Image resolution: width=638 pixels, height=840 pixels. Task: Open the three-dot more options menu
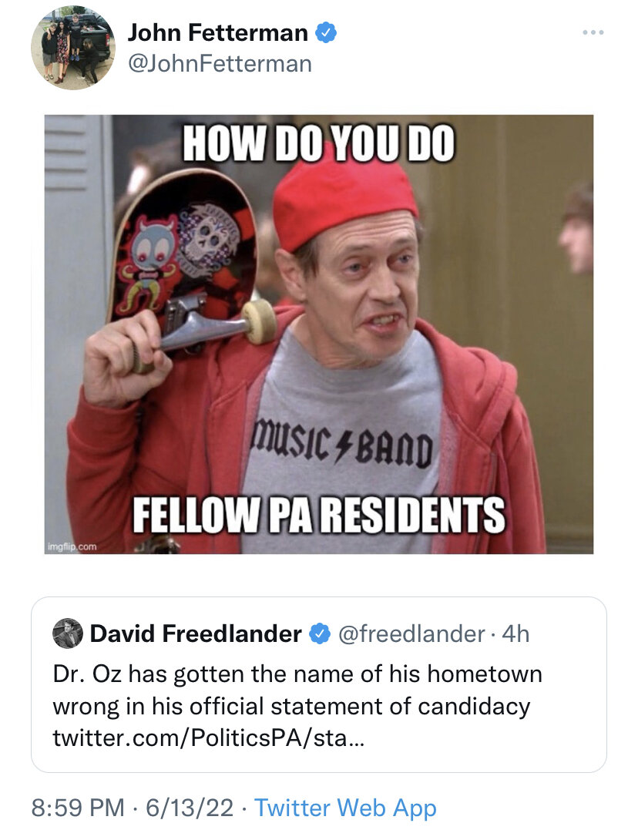pyautogui.click(x=593, y=32)
